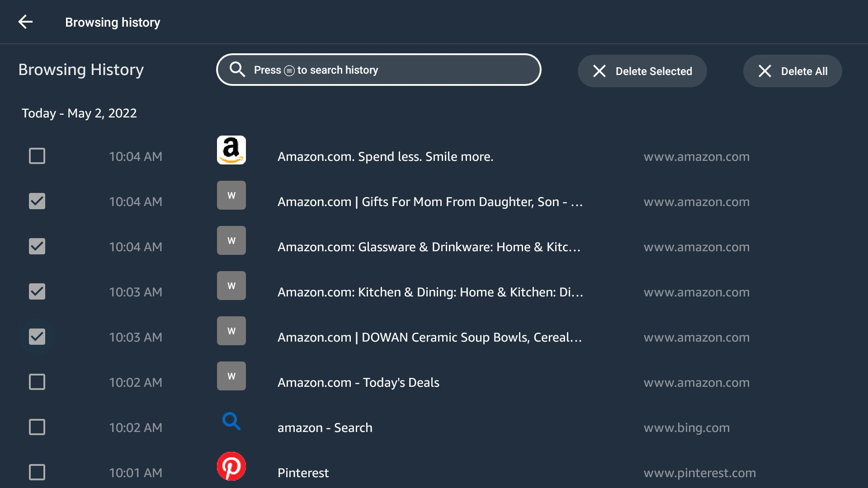Click Delete Selected button

click(642, 71)
